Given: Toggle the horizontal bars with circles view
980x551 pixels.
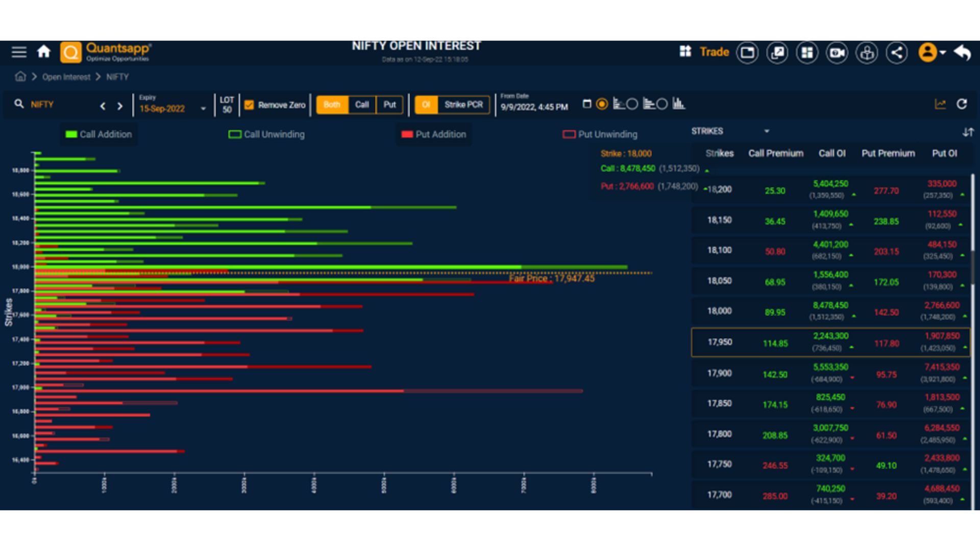Looking at the screenshot, I should (625, 104).
